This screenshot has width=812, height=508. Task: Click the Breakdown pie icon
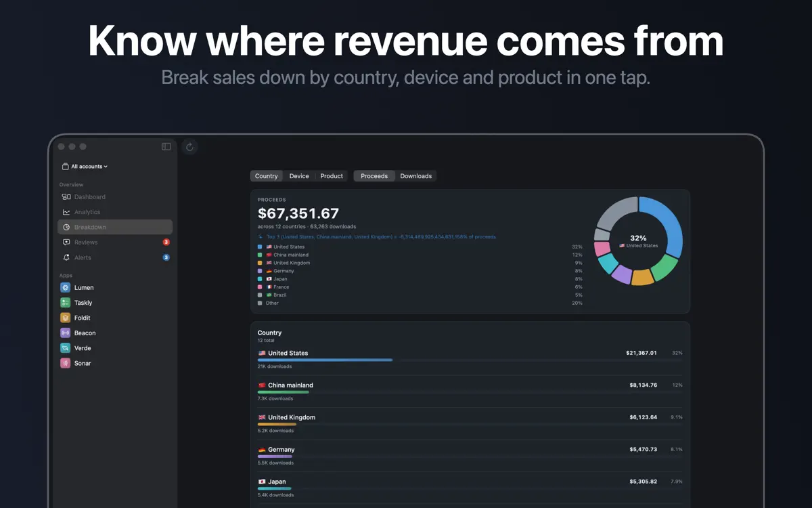[x=66, y=227]
